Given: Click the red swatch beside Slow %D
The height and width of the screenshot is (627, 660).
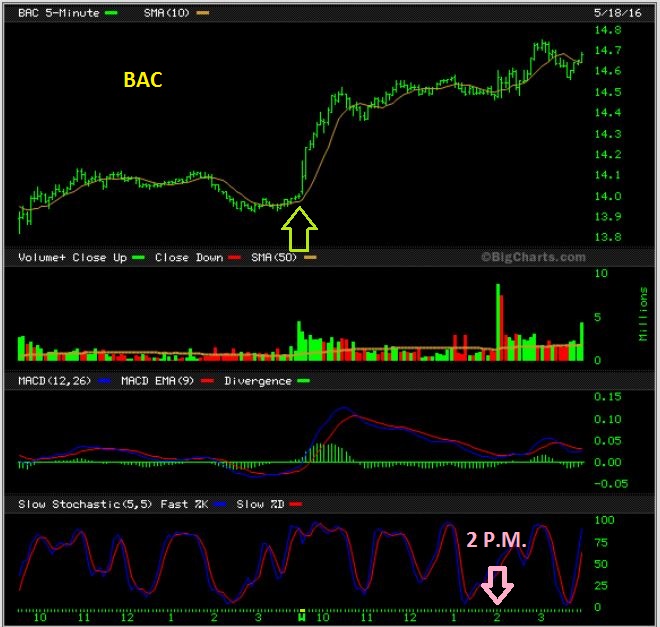Looking at the screenshot, I should pyautogui.click(x=296, y=504).
